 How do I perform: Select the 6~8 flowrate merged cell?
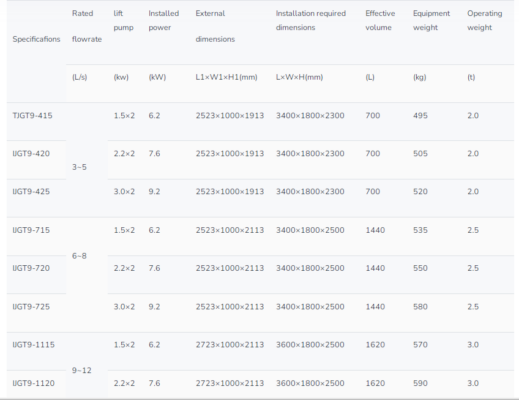click(79, 256)
